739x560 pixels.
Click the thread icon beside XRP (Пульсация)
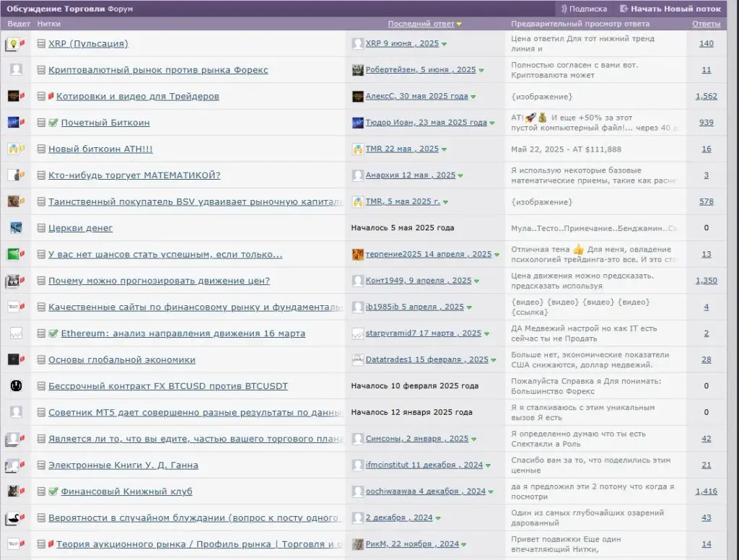coord(41,43)
